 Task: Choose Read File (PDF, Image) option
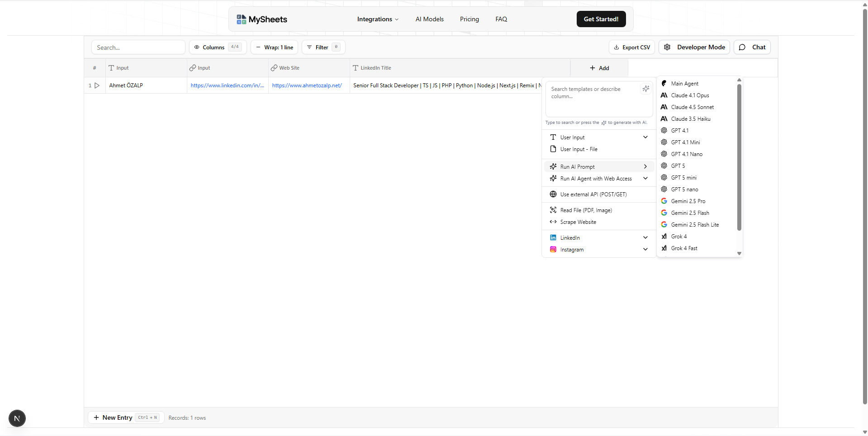click(586, 210)
